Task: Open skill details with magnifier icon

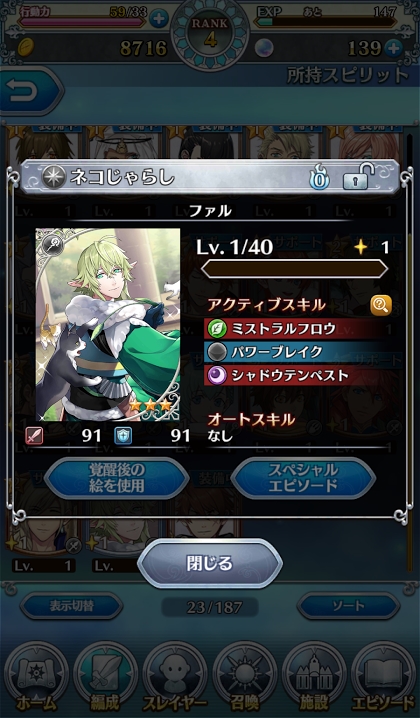Action: click(381, 305)
